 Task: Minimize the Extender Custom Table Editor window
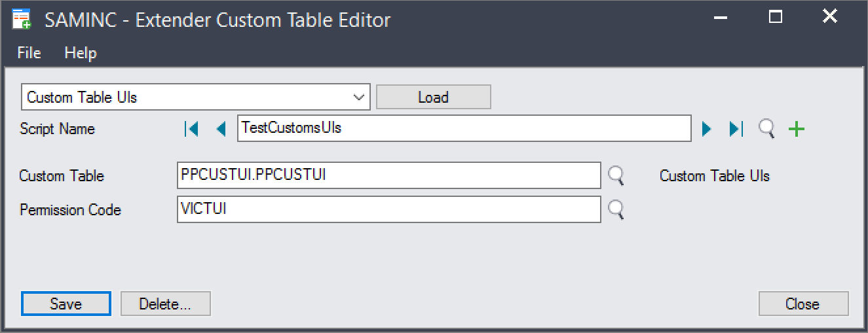click(x=722, y=18)
